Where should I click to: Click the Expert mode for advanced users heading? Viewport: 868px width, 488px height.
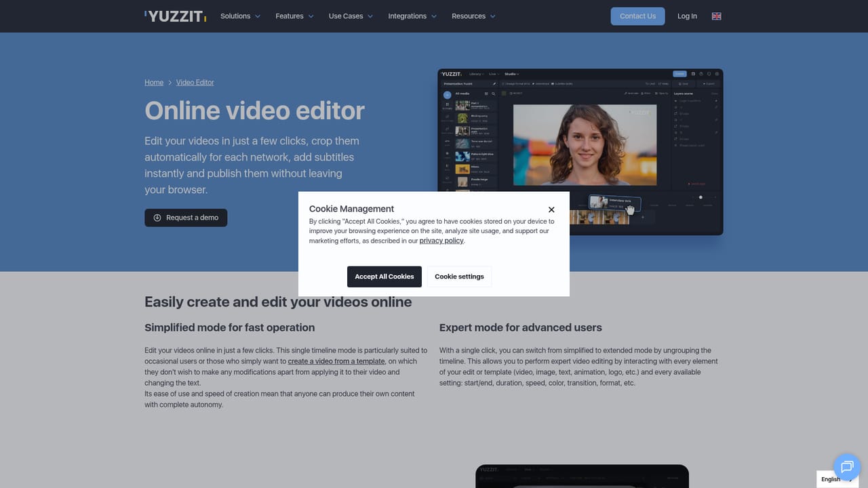[521, 327]
